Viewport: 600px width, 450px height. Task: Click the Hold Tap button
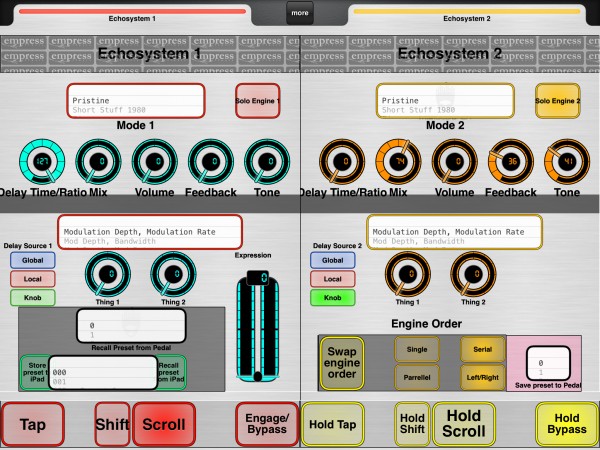[333, 424]
